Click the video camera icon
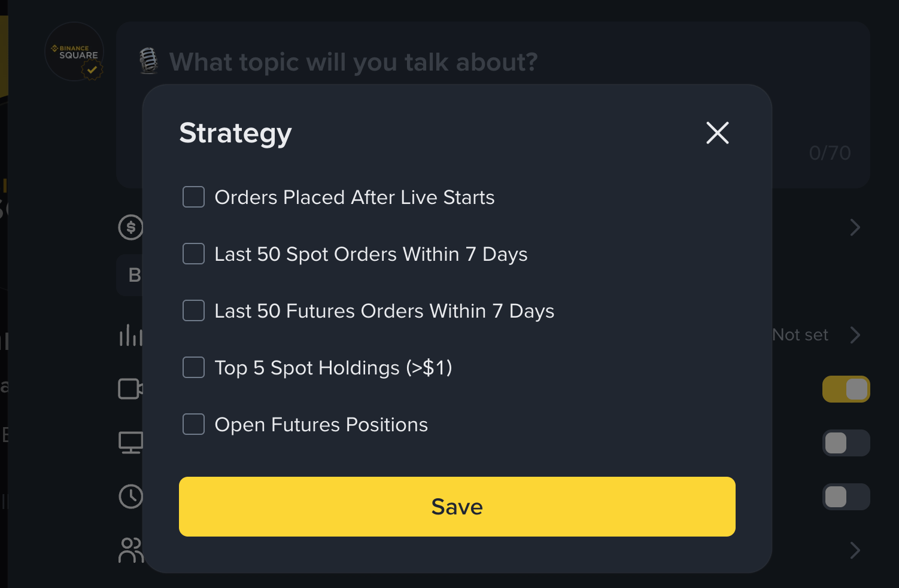899x588 pixels. click(130, 389)
